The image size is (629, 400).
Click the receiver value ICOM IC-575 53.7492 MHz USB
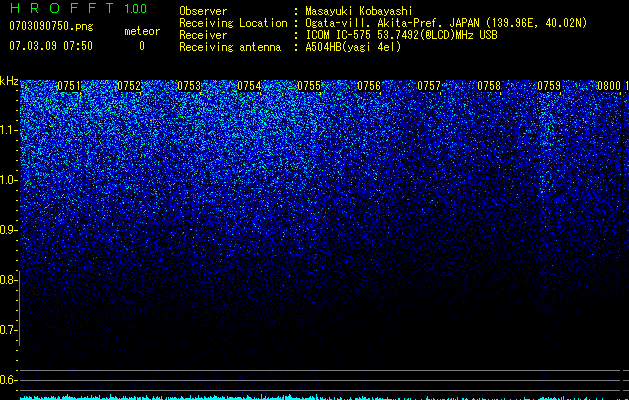pos(401,35)
